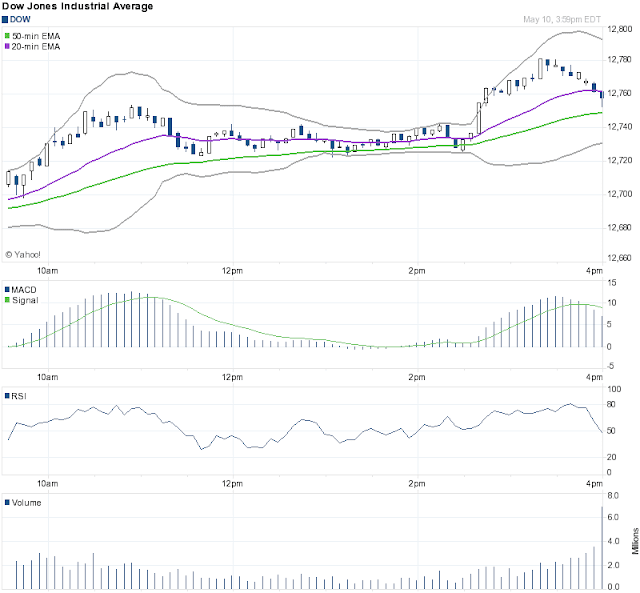Click the 0.0 value on the Volume axis
The image size is (640, 593).
coord(613,587)
